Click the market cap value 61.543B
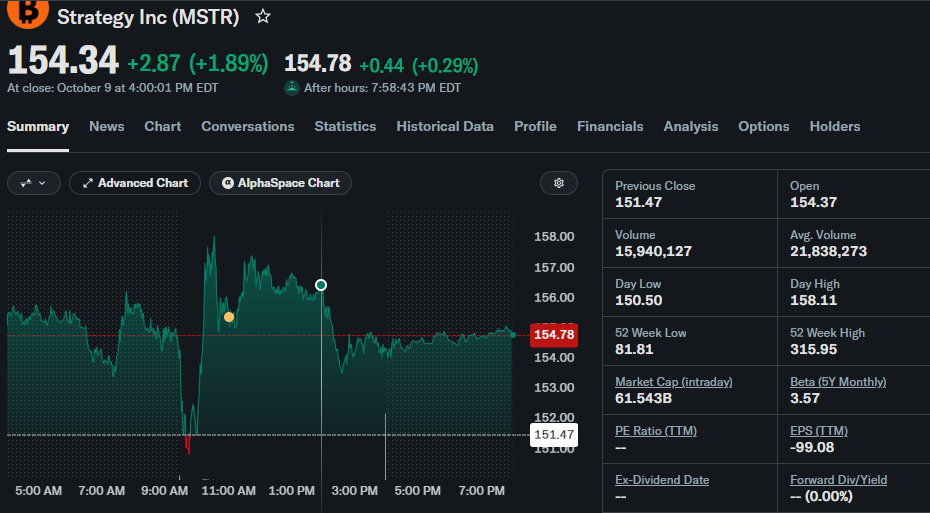This screenshot has width=930, height=513. [644, 398]
